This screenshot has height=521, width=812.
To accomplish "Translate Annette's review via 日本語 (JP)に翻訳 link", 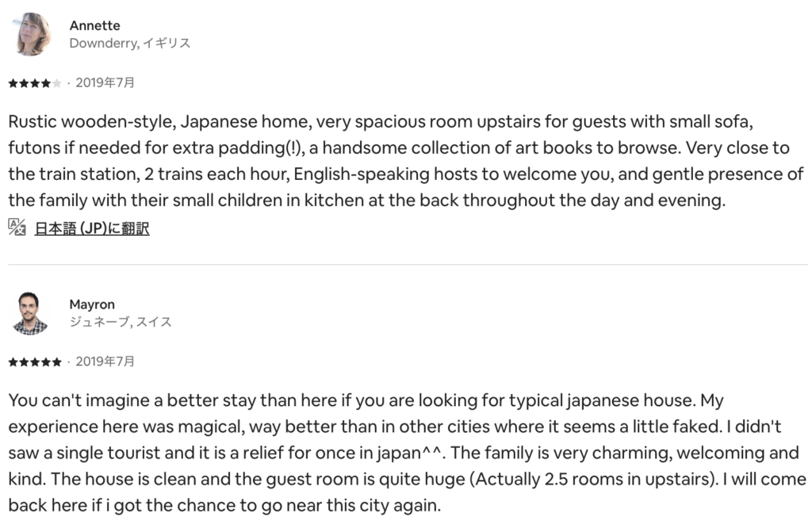I will point(92,228).
